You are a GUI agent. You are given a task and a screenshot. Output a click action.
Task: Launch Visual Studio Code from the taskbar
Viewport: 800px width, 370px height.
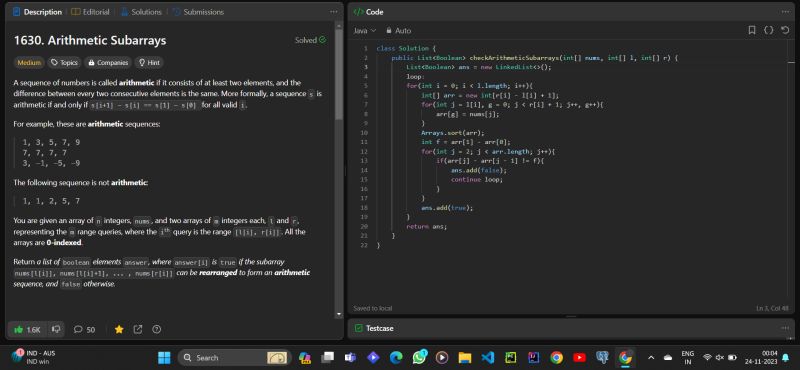pyautogui.click(x=488, y=358)
